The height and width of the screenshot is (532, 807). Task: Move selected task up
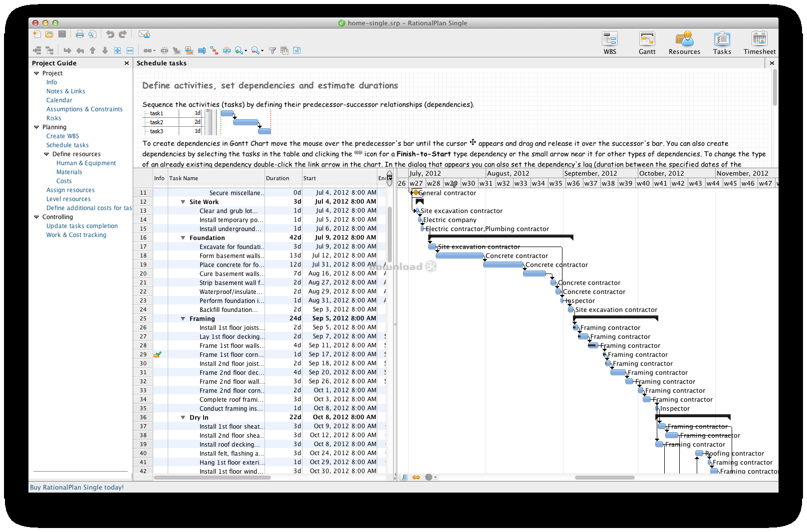[x=92, y=50]
